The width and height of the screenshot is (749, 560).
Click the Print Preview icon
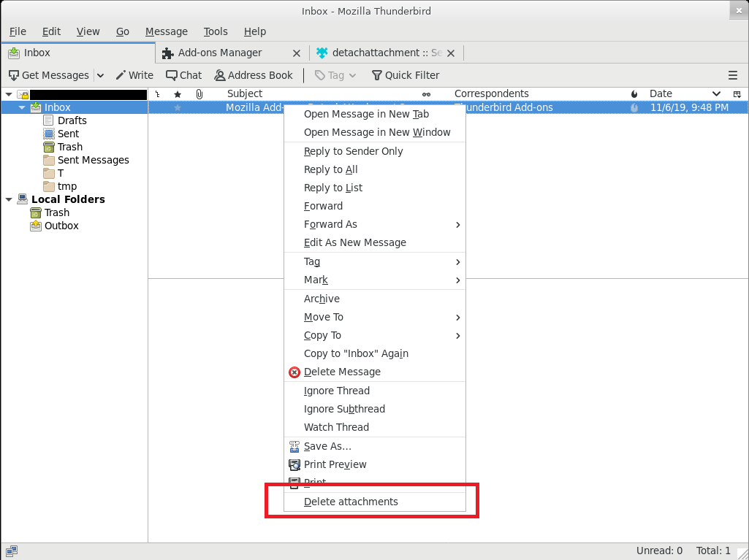click(294, 464)
